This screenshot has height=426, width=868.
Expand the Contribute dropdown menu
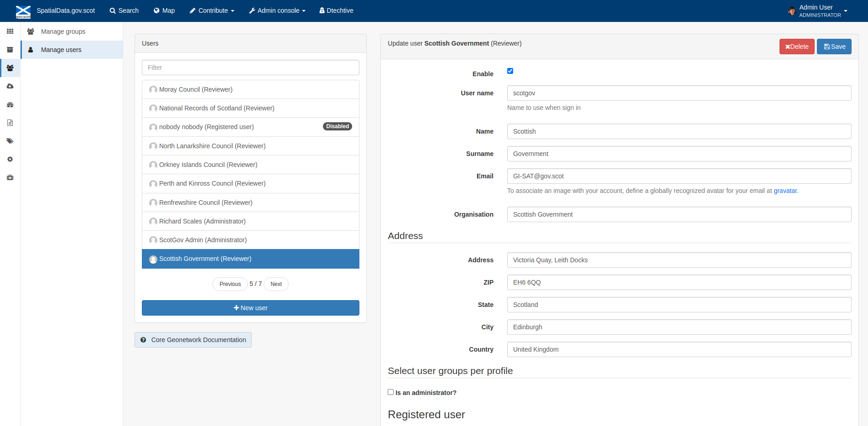[212, 10]
